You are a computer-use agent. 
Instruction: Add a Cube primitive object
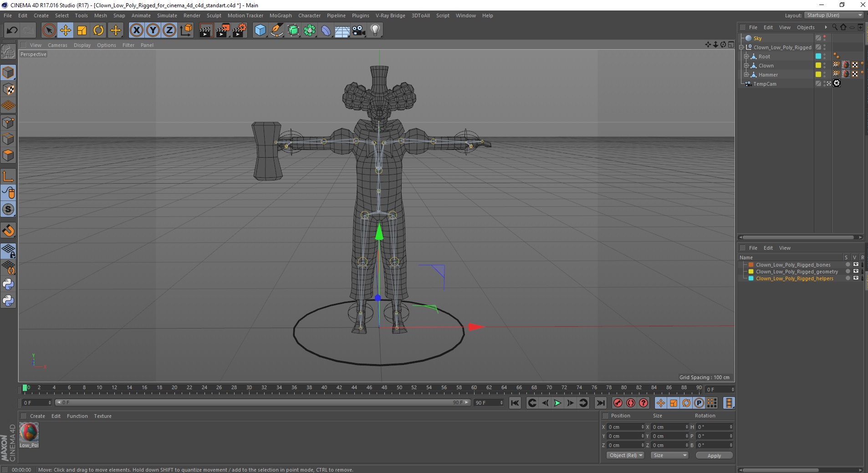tap(260, 31)
